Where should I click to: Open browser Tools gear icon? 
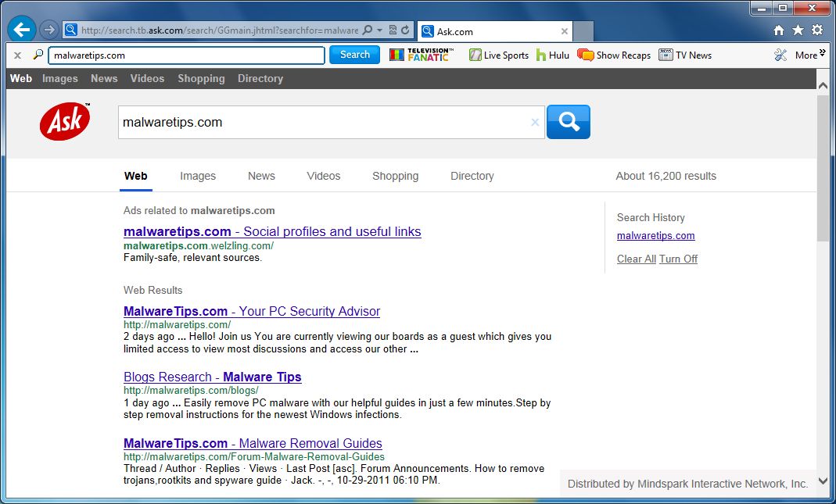pyautogui.click(x=817, y=30)
